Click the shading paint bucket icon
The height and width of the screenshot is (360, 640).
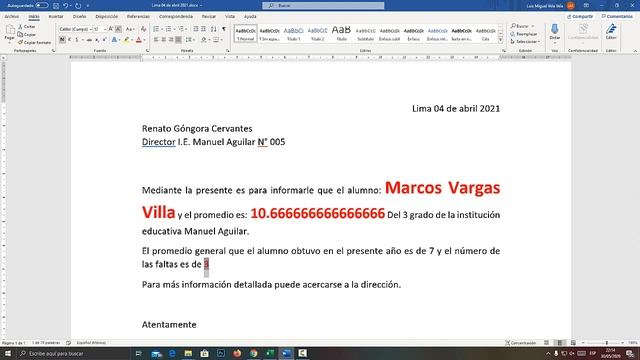204,40
